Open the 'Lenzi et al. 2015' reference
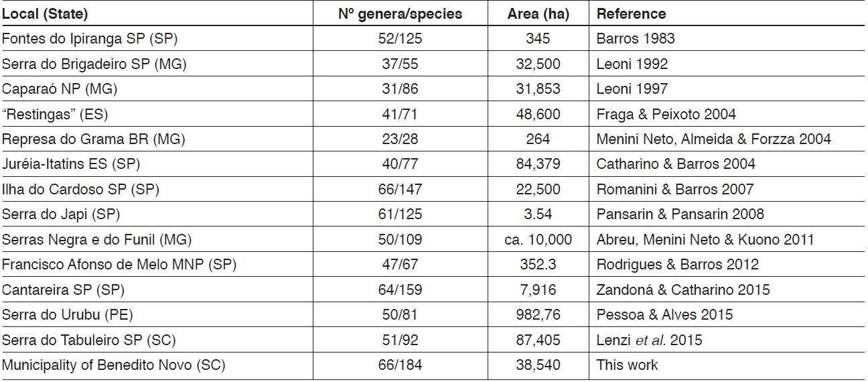 pyautogui.click(x=649, y=340)
